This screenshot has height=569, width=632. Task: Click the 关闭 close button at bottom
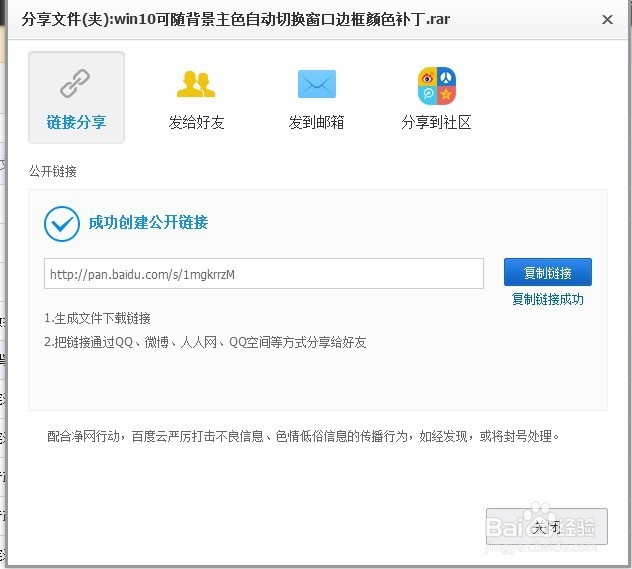click(547, 526)
